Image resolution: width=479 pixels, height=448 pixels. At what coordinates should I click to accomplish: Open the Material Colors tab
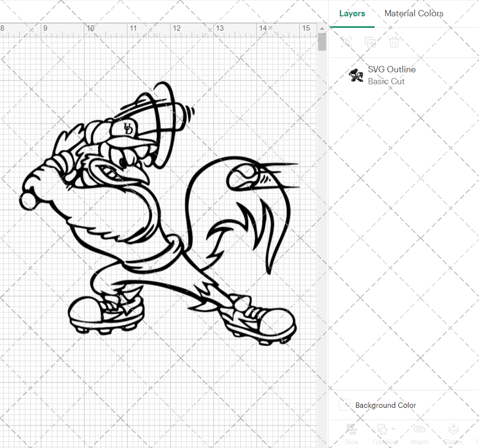(x=414, y=13)
